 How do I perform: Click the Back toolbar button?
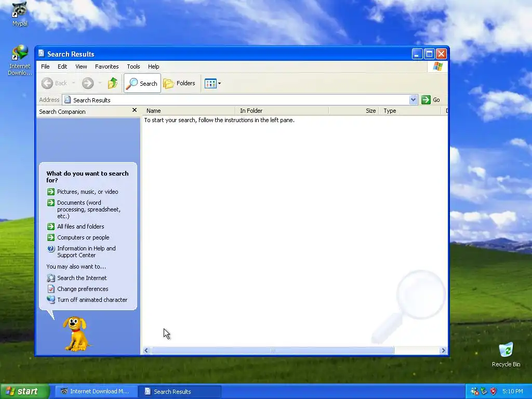[x=54, y=83]
